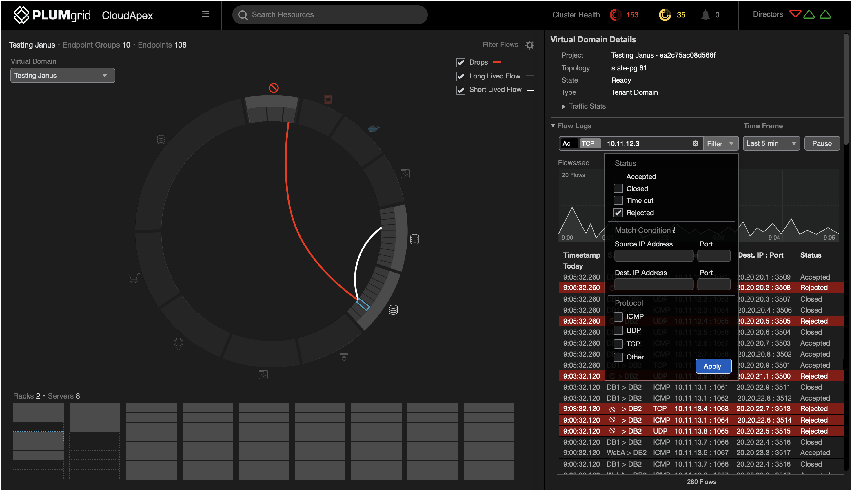Click the location pin icon on ring
The height and width of the screenshot is (504, 852).
(x=178, y=344)
